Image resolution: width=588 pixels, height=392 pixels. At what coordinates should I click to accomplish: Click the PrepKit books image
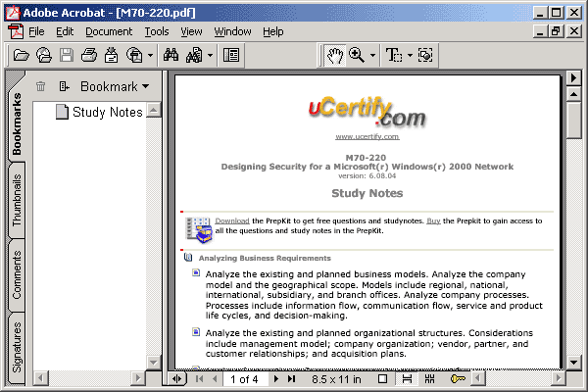pyautogui.click(x=199, y=229)
